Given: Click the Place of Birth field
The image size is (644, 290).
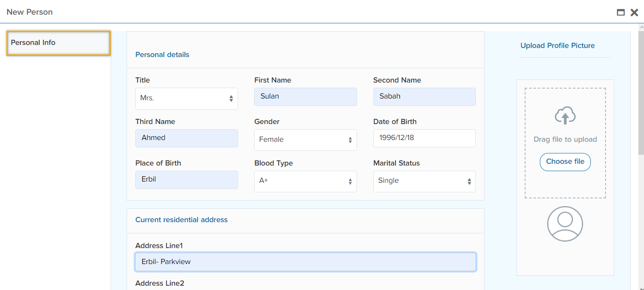Looking at the screenshot, I should (x=186, y=180).
